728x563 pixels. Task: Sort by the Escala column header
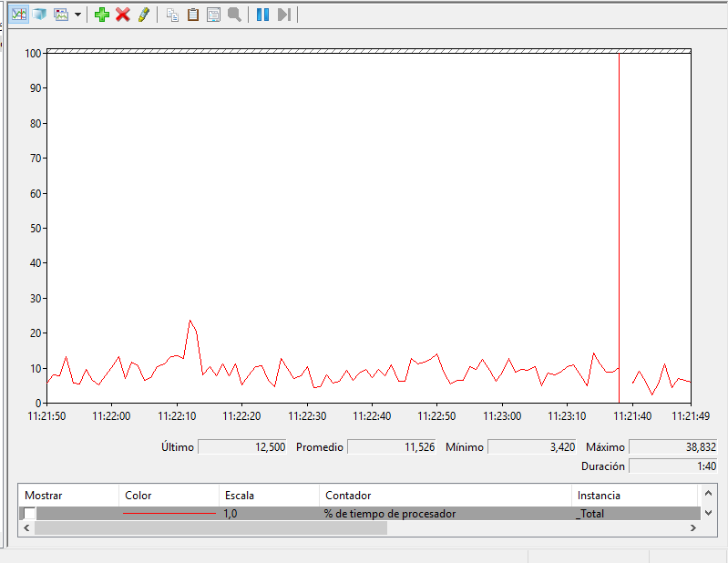tap(270, 496)
